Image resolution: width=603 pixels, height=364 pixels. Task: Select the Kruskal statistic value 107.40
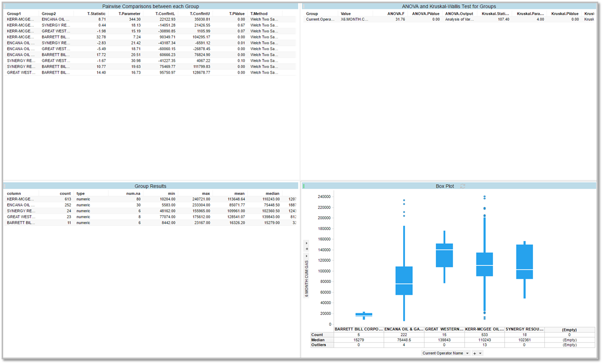coord(504,19)
